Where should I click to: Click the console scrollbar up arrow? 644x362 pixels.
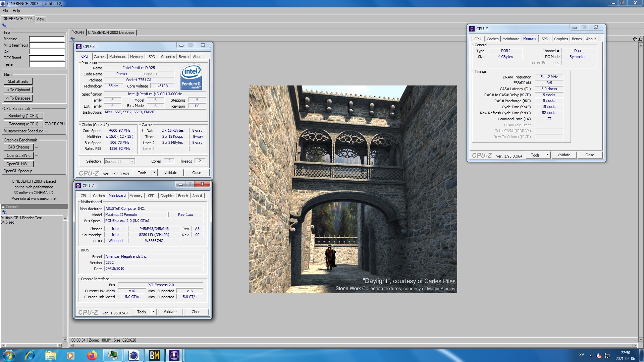click(65, 218)
